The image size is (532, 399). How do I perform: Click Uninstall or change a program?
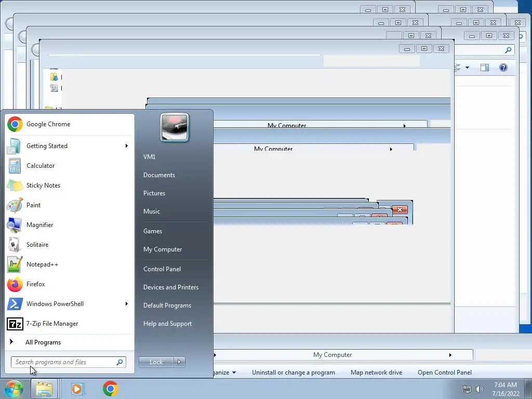[x=293, y=373]
